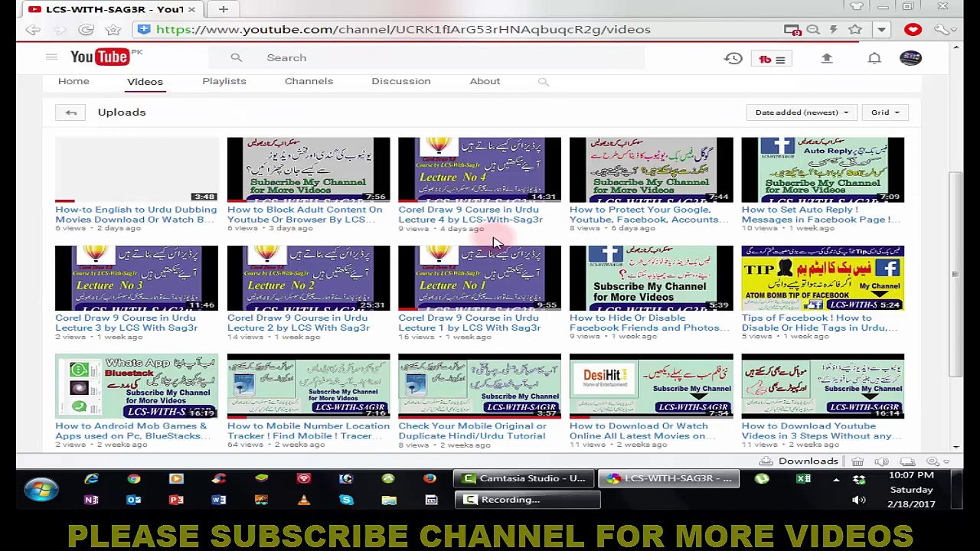Go to the Discussion tab
This screenshot has width=980, height=551.
click(401, 81)
